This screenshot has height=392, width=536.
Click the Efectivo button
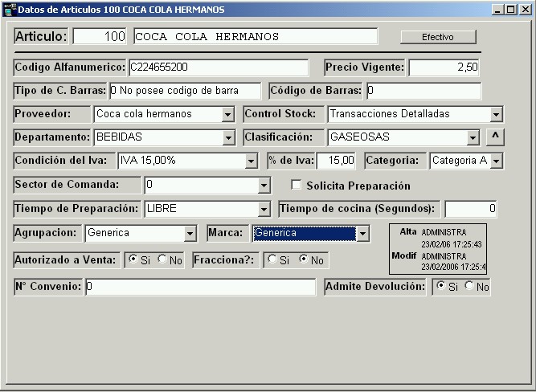[438, 37]
